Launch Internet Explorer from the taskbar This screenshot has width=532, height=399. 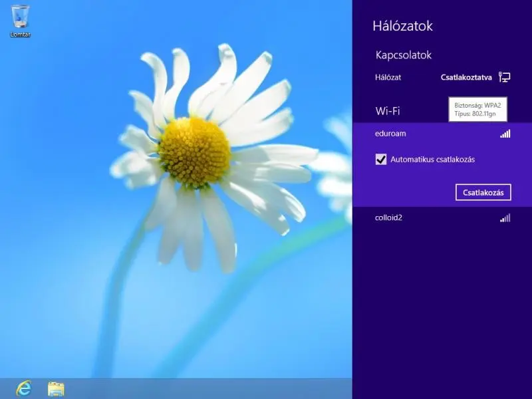pos(24,388)
